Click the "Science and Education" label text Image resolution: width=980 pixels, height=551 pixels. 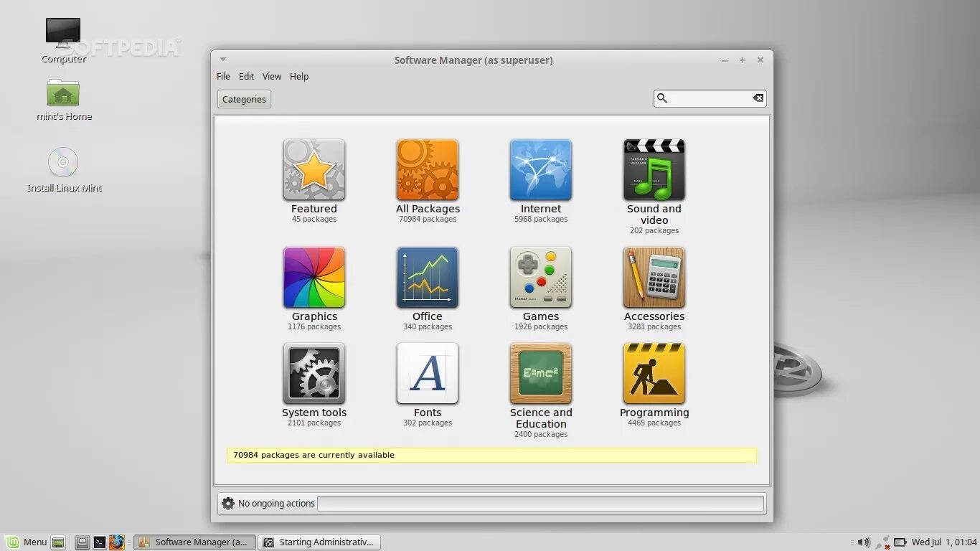541,418
